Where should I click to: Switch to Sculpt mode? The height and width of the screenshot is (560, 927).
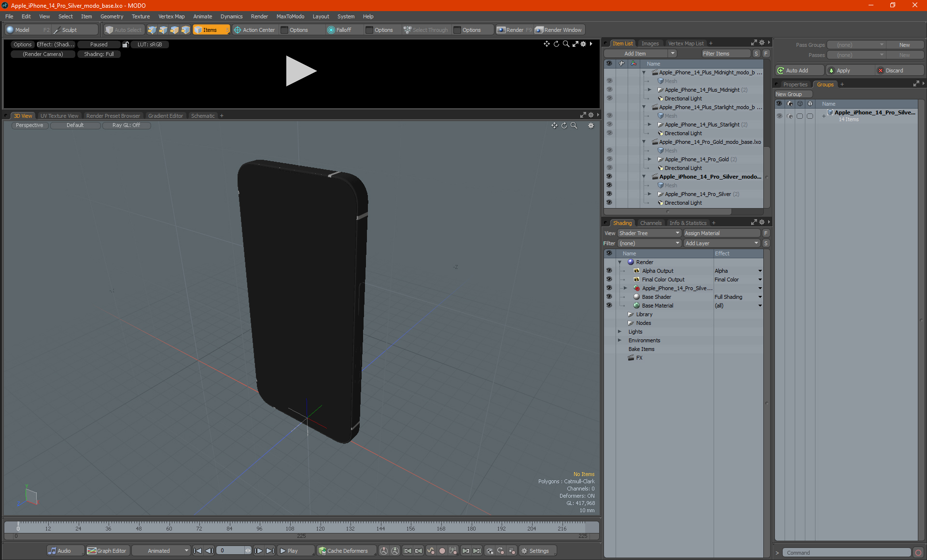70,30
